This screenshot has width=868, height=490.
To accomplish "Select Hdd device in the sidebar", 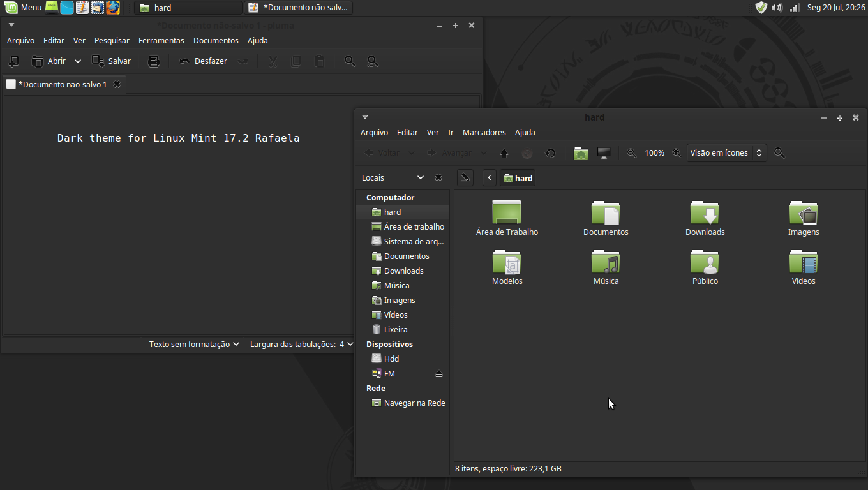I will click(x=403, y=359).
